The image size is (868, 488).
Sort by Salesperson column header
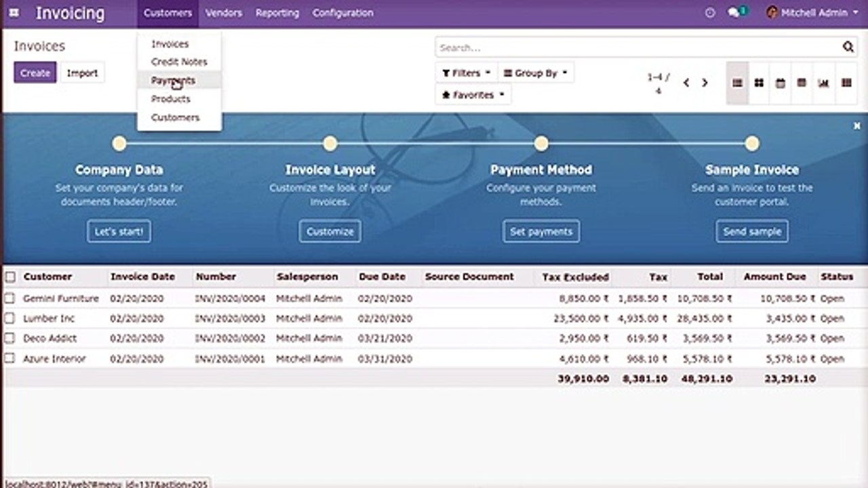click(307, 277)
